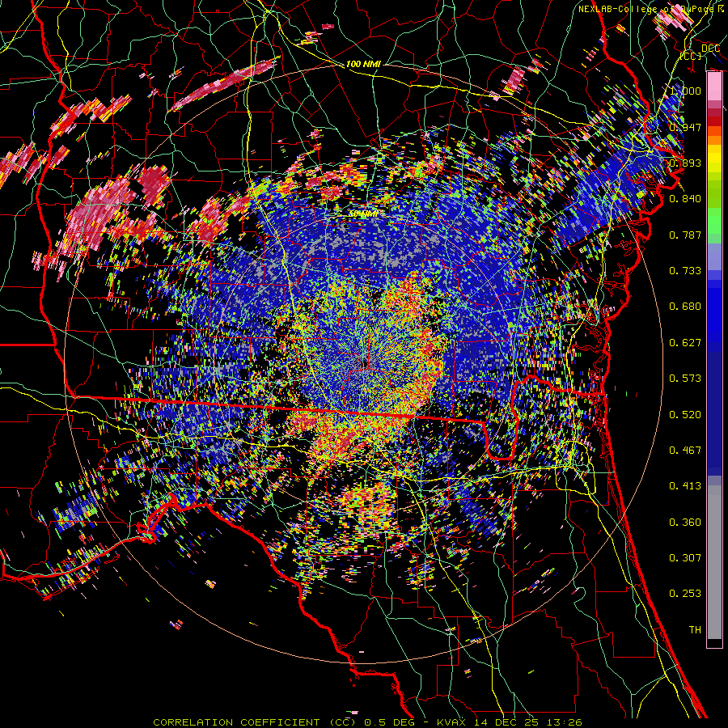Image resolution: width=728 pixels, height=728 pixels.
Task: Select the DEC label above the color scale
Action: click(x=710, y=48)
